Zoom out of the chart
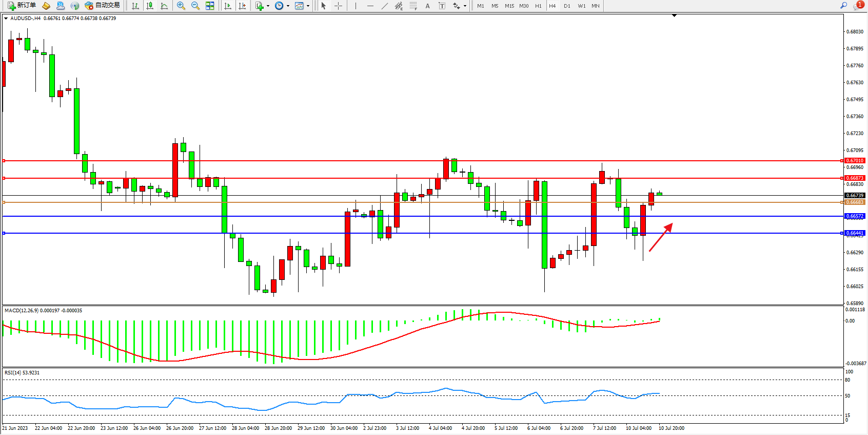The height and width of the screenshot is (435, 868). pos(195,6)
